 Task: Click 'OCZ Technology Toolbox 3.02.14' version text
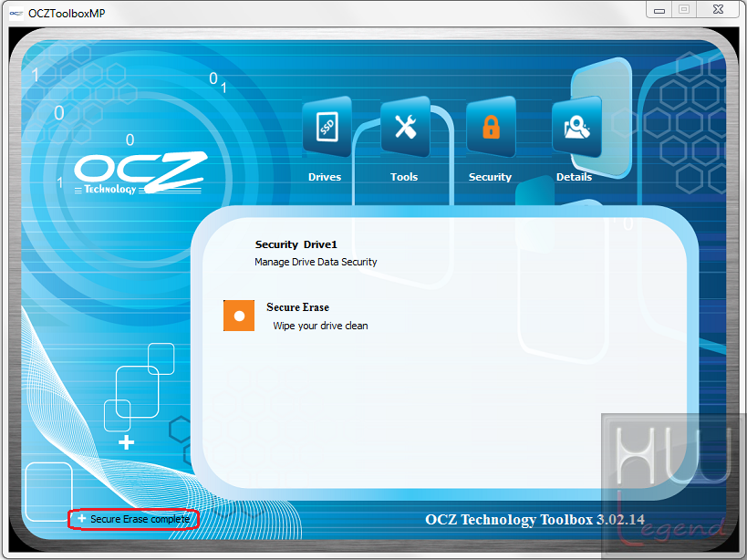pyautogui.click(x=534, y=520)
